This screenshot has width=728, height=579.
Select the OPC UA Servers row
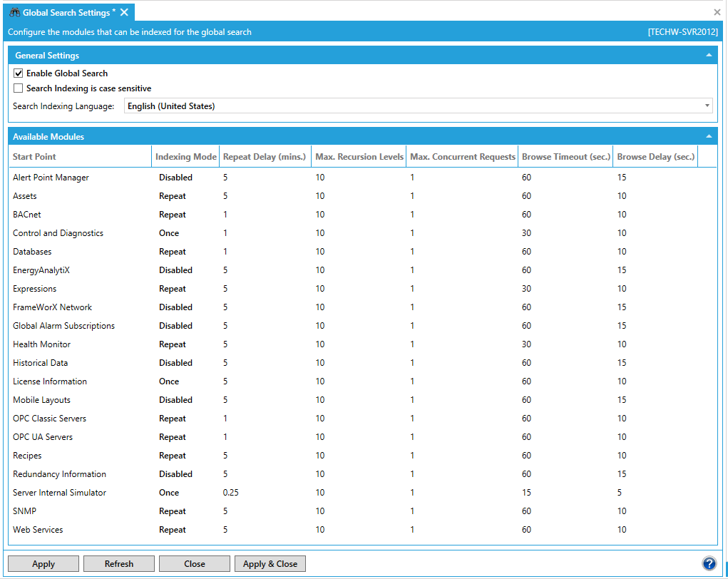coord(43,437)
